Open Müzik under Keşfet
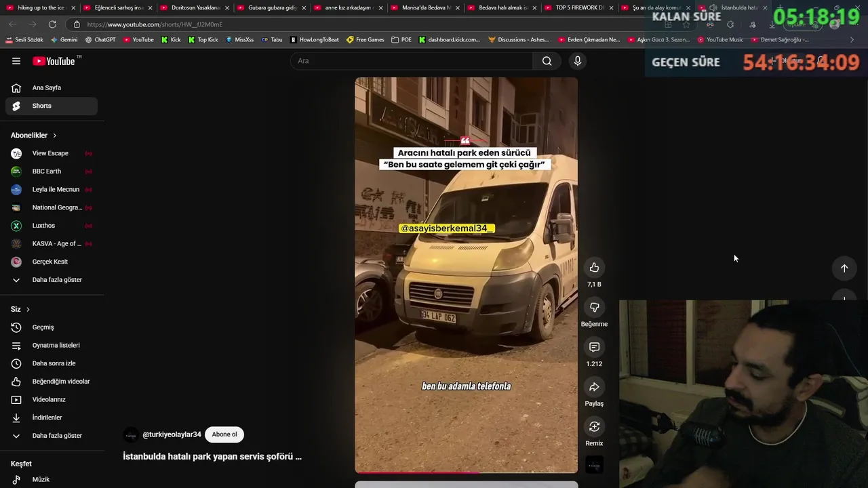The height and width of the screenshot is (488, 868). (52, 479)
